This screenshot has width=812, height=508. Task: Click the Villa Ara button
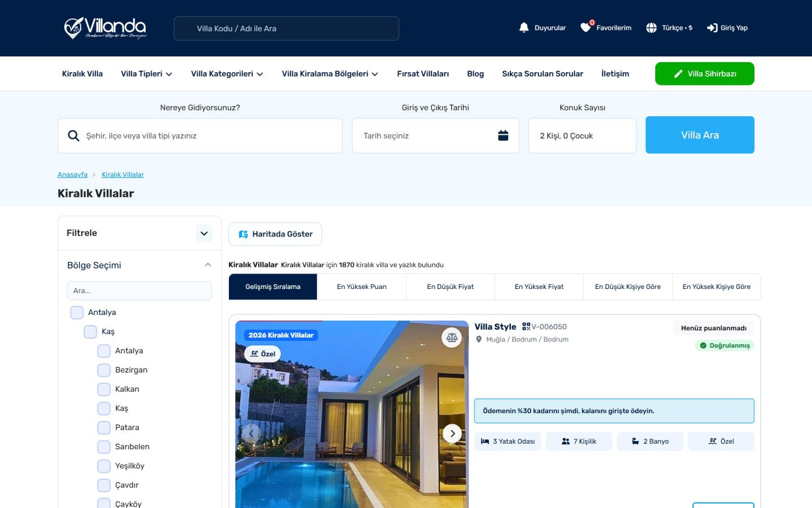700,135
